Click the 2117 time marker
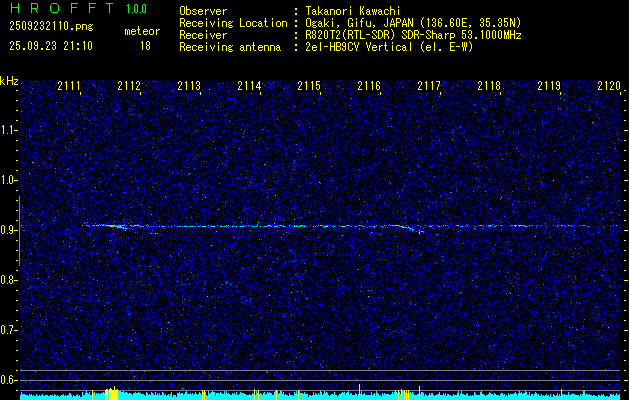This screenshot has width=629, height=400. [x=429, y=85]
